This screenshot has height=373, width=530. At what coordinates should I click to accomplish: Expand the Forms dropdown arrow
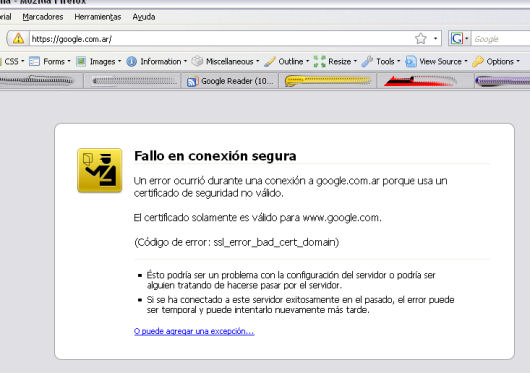pyautogui.click(x=69, y=61)
